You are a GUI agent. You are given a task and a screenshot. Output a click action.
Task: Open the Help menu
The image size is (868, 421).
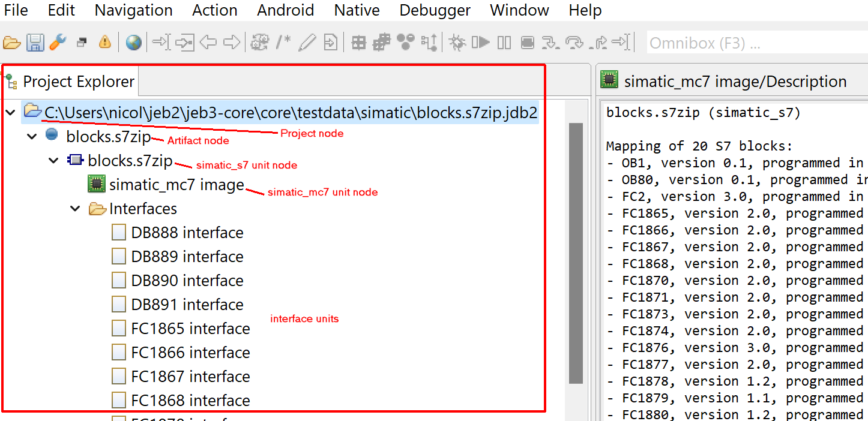pyautogui.click(x=585, y=10)
